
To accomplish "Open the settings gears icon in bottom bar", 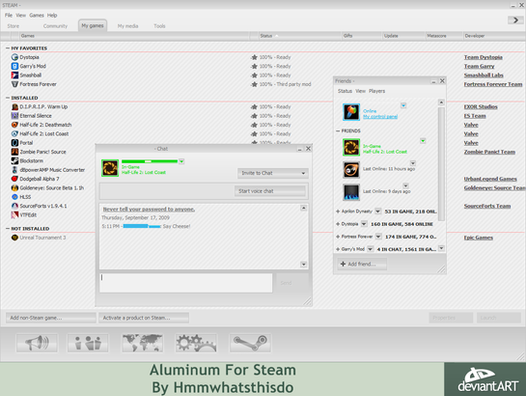I will [196, 343].
